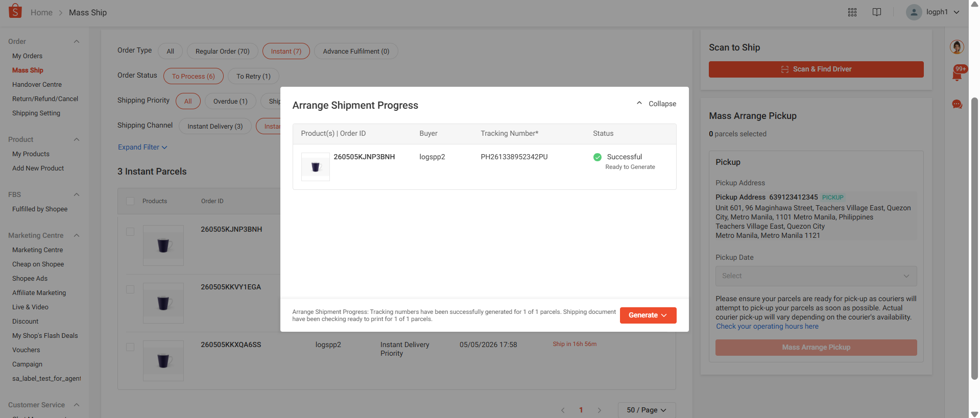The image size is (980, 418).
Task: Click mug thumbnail in Arrange Shipment Progress
Action: 316,167
